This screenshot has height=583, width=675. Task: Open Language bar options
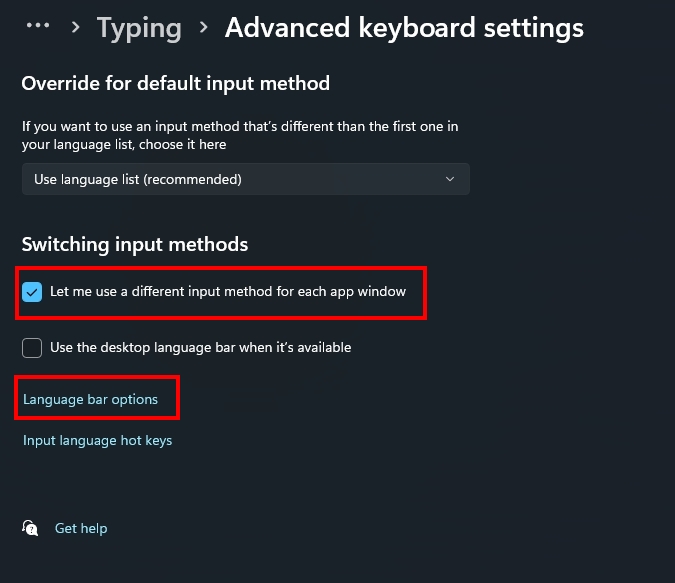90,399
